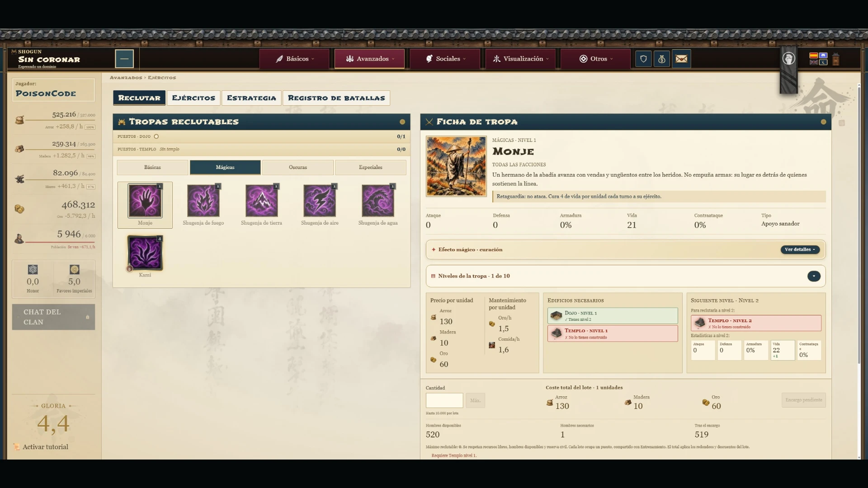
Task: Select the Básicas troop category tab
Action: [x=152, y=167]
